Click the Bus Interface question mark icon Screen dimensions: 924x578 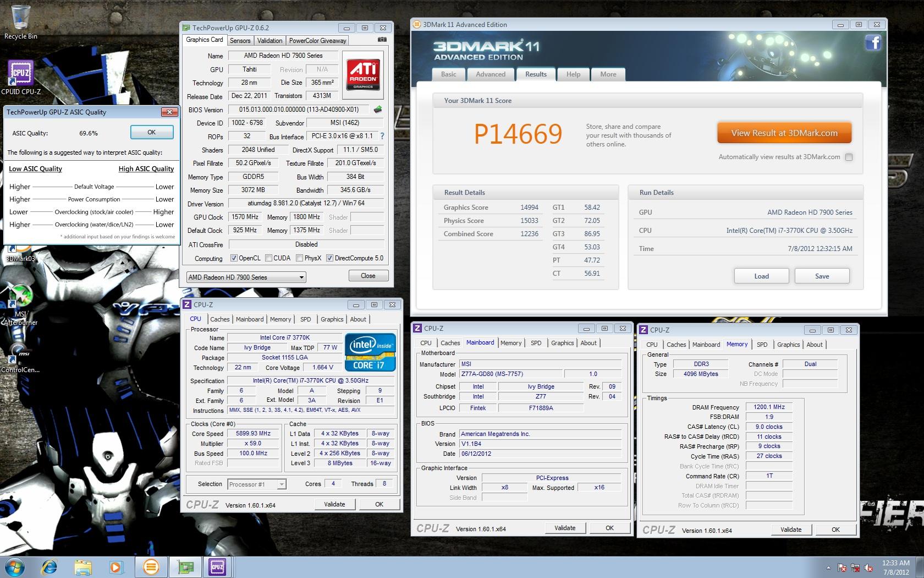coord(382,136)
